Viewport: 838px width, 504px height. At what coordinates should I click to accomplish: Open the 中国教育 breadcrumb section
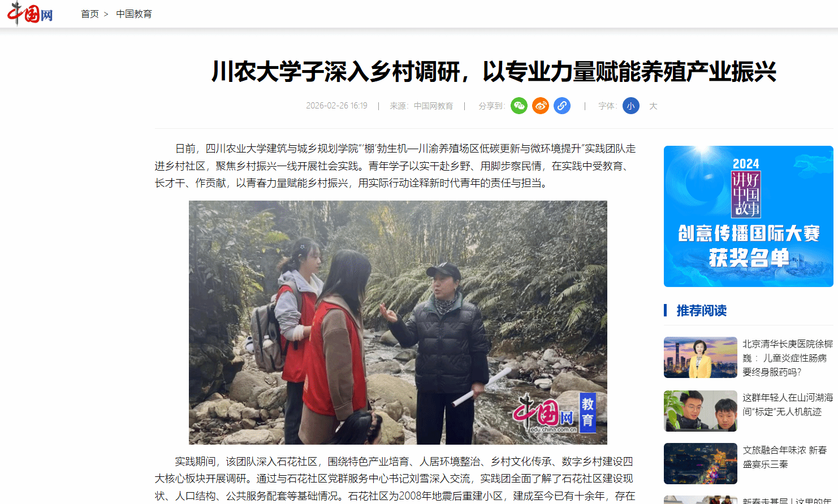(134, 14)
